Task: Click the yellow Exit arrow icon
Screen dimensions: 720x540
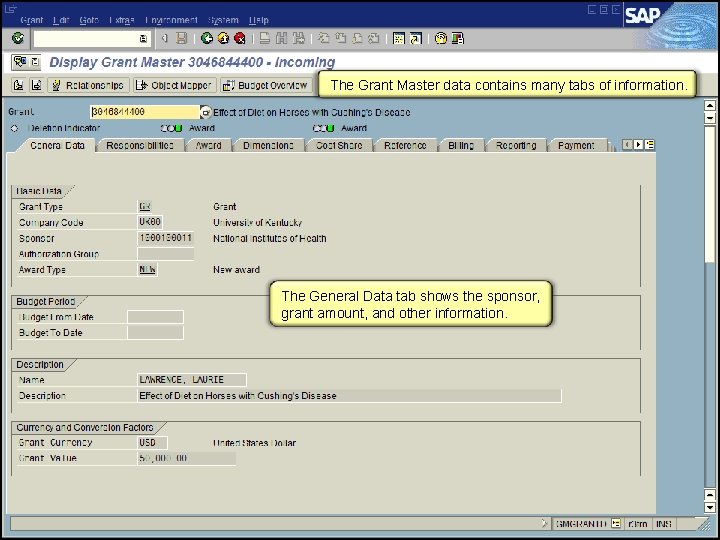Action: click(x=223, y=38)
